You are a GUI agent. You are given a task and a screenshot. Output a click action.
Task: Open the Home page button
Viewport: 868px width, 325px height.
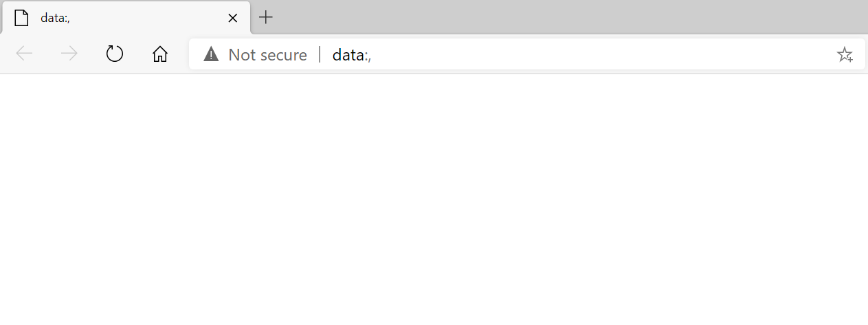coord(160,54)
